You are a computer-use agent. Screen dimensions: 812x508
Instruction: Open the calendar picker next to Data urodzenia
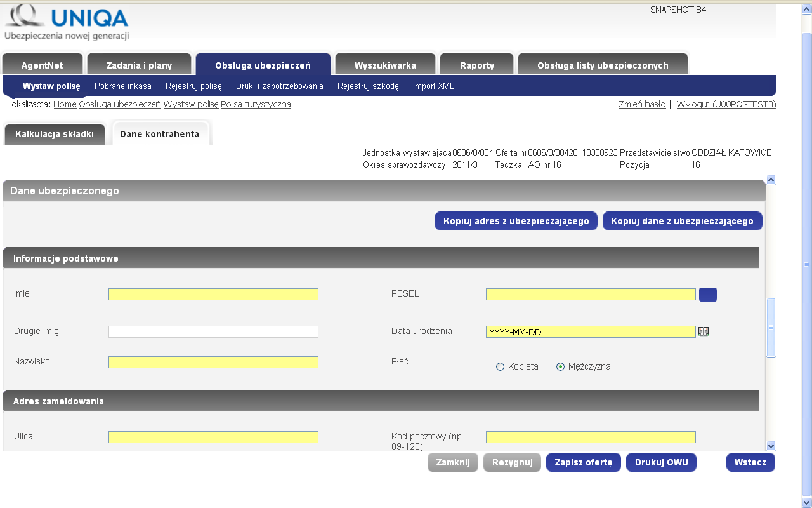704,331
